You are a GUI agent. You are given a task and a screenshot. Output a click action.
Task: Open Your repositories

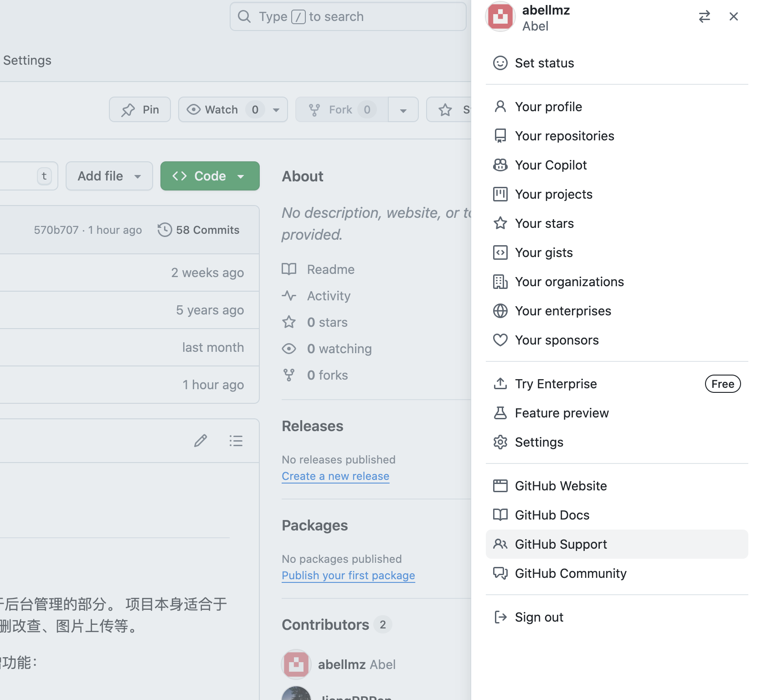[x=617, y=136]
